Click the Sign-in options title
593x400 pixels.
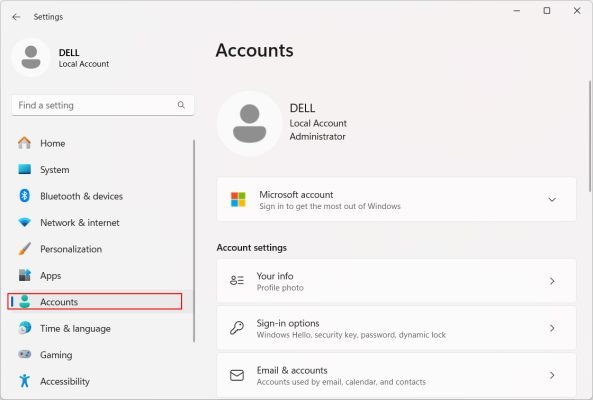[288, 323]
